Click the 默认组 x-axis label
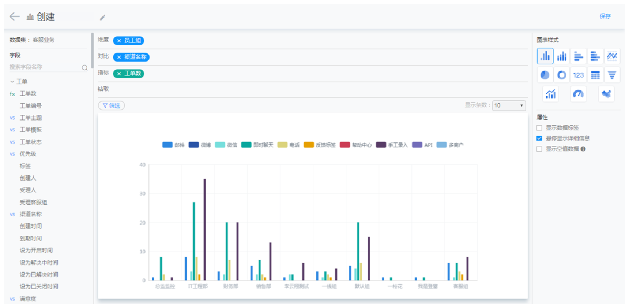The image size is (644, 304). tap(362, 286)
